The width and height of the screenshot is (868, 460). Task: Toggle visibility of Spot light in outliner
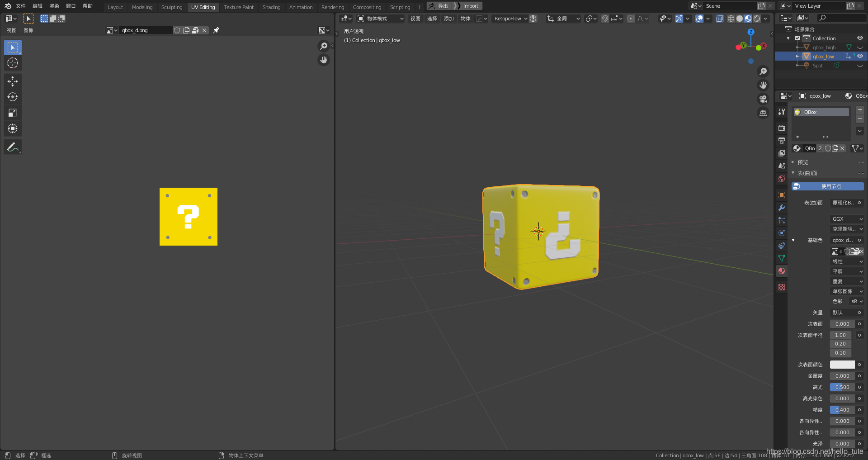tap(860, 66)
